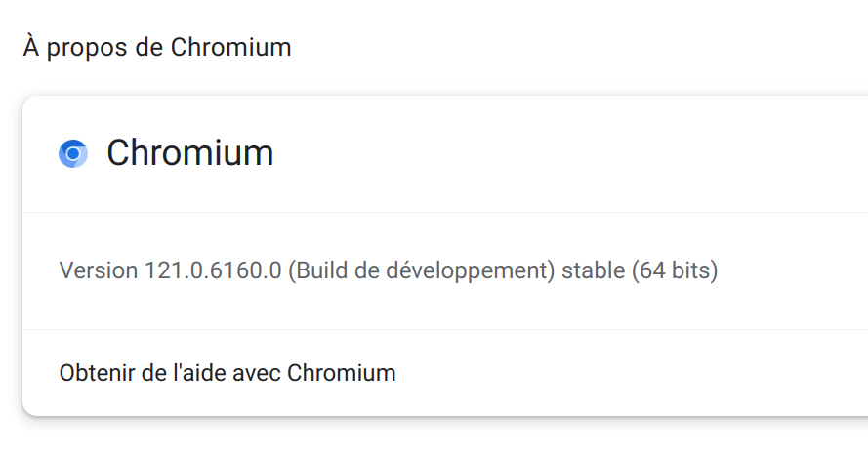The width and height of the screenshot is (868, 457).
Task: Click 'Chromium' in the page heading
Action: [230, 47]
